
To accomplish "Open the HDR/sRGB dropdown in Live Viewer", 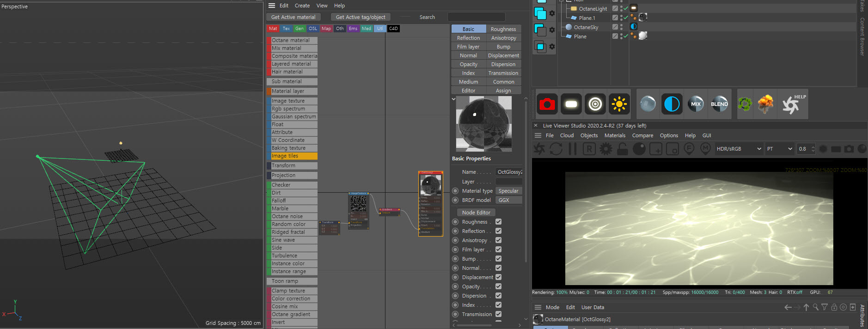I will point(738,149).
